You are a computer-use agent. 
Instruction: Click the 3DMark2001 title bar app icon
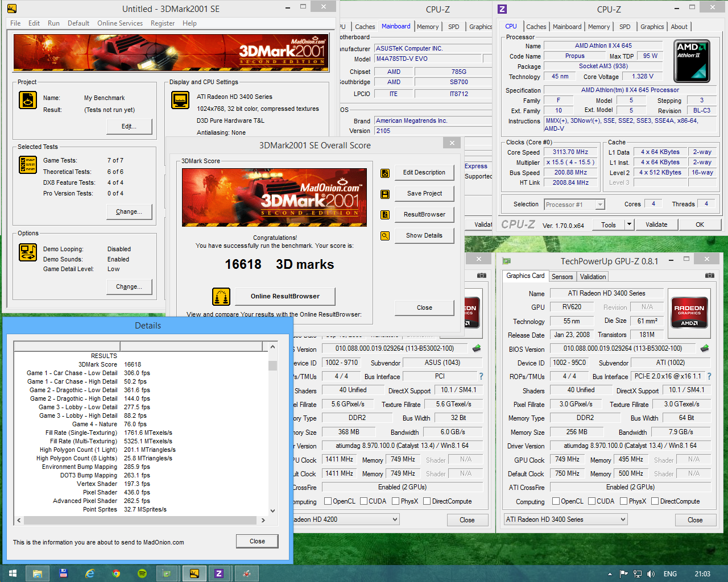tap(12, 9)
